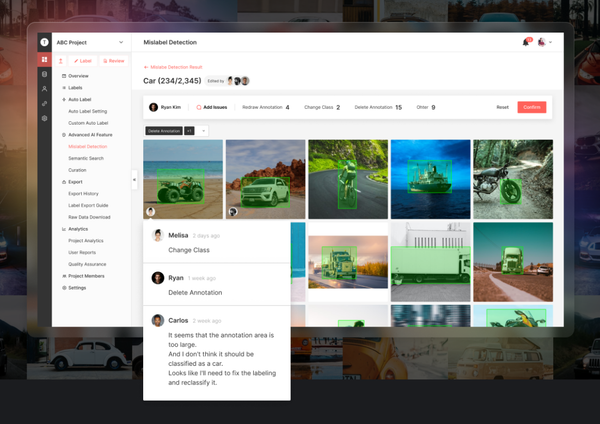Select the green semi truck at sunset thumbnail
The height and width of the screenshot is (424, 600).
[348, 262]
